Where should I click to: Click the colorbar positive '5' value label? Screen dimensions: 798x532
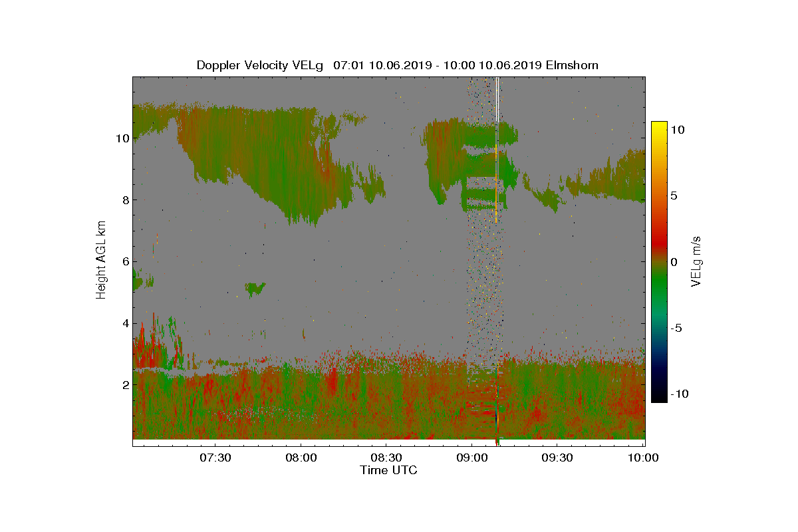[x=674, y=196]
